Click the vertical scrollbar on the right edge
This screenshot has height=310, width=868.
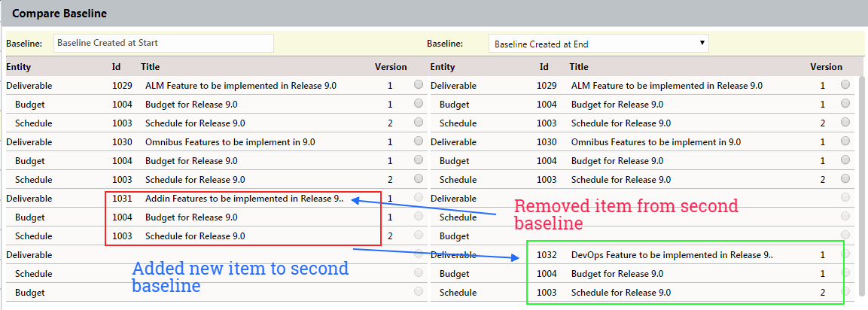click(x=862, y=188)
